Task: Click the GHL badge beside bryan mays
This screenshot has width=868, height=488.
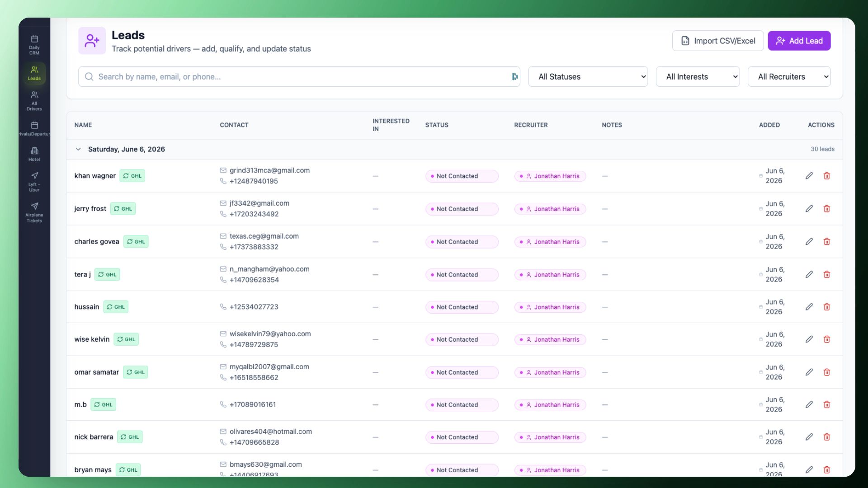Action: [x=128, y=470]
